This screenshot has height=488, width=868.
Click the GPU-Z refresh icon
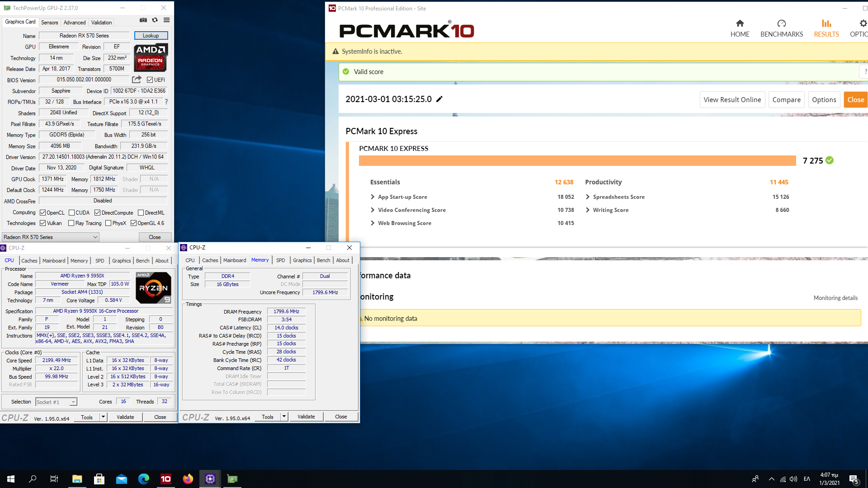(155, 20)
